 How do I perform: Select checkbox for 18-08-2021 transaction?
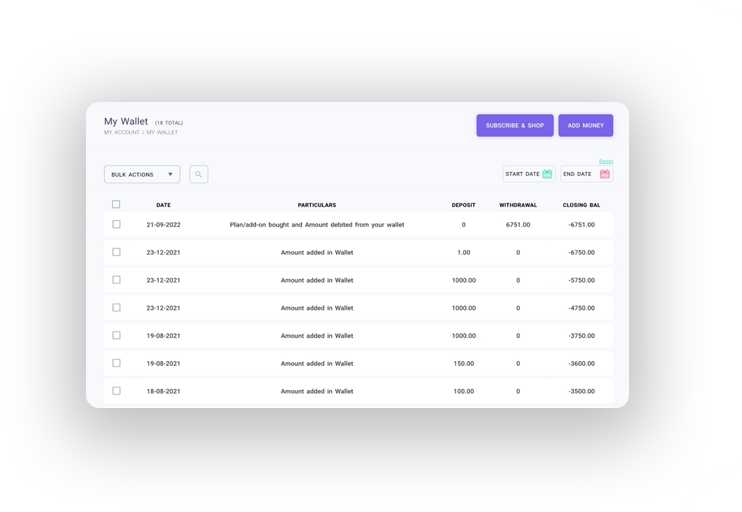click(x=116, y=391)
